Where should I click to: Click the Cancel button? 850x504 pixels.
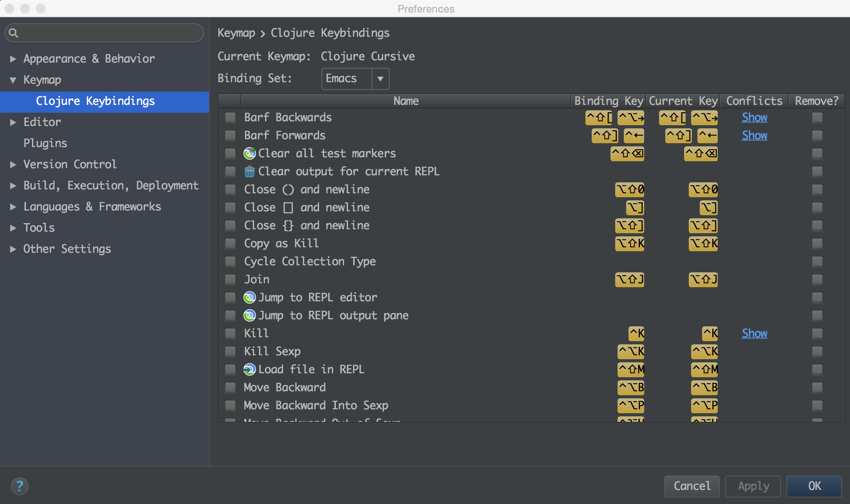click(692, 486)
